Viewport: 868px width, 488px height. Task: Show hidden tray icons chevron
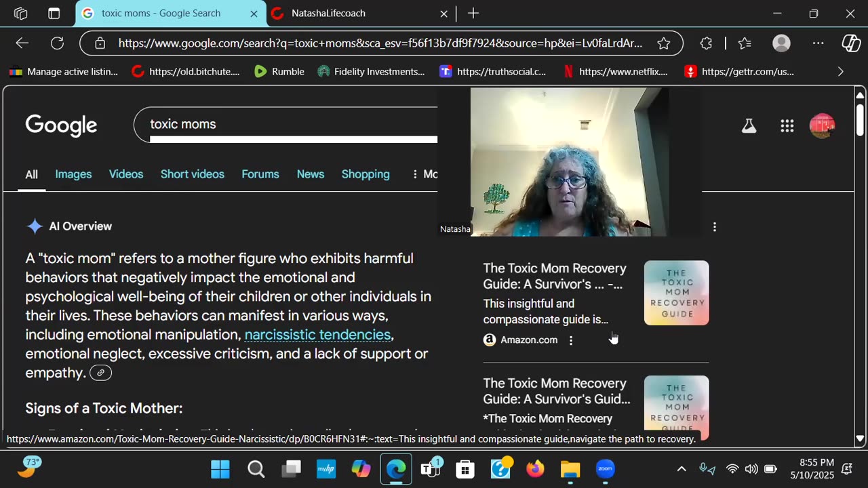click(x=682, y=469)
